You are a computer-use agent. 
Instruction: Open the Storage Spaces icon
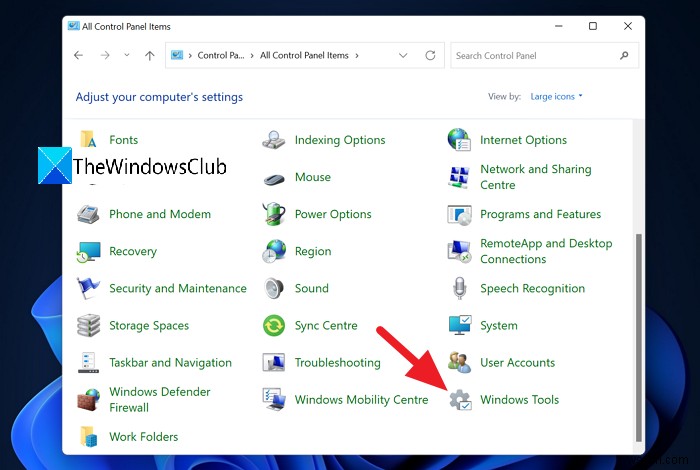click(88, 325)
